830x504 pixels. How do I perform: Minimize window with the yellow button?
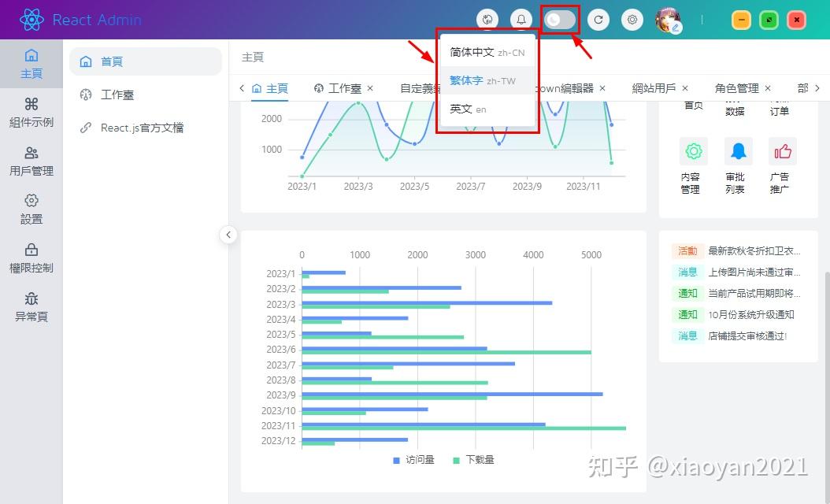tap(741, 20)
